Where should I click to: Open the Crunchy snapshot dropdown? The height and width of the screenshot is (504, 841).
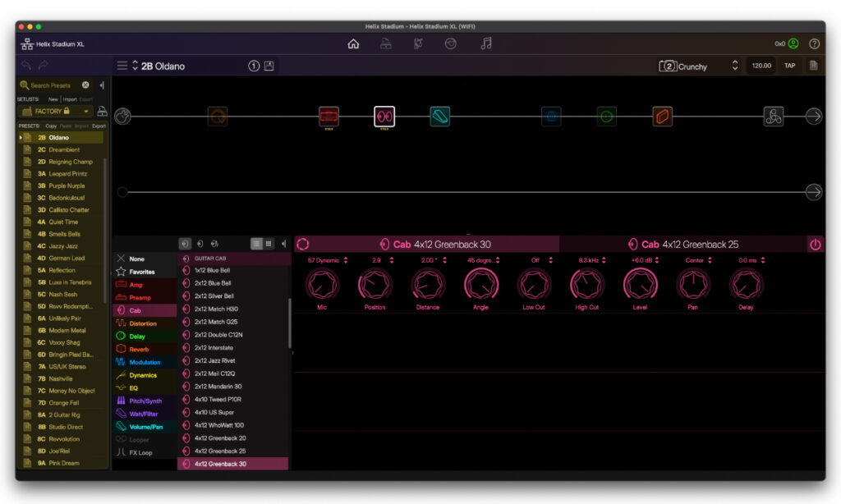tap(735, 65)
